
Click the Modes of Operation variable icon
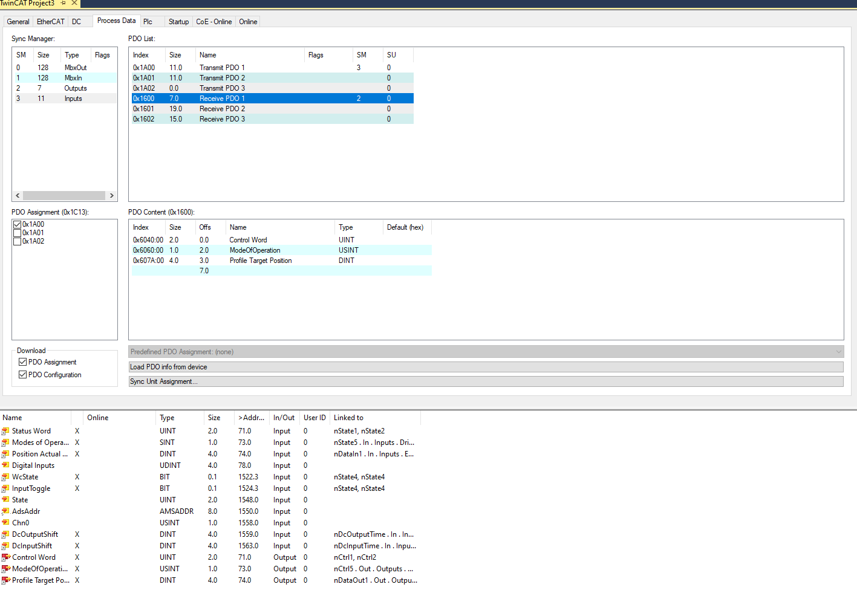click(5, 443)
